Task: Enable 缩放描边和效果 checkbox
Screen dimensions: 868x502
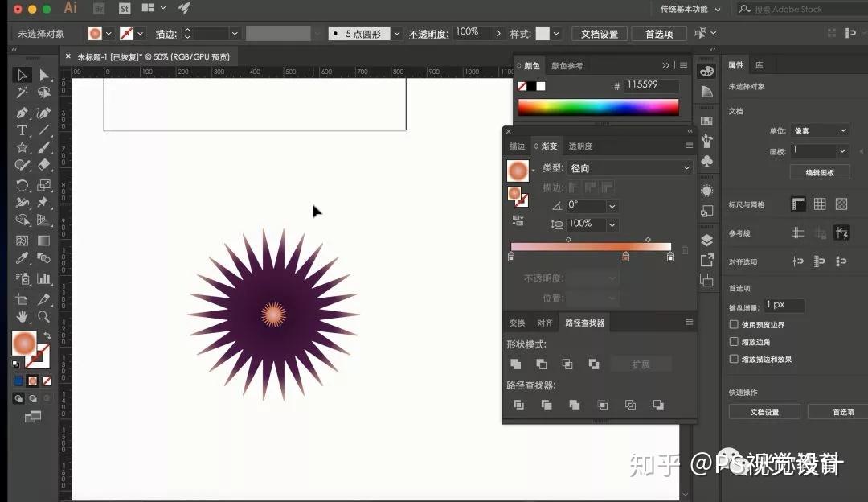Action: point(734,359)
